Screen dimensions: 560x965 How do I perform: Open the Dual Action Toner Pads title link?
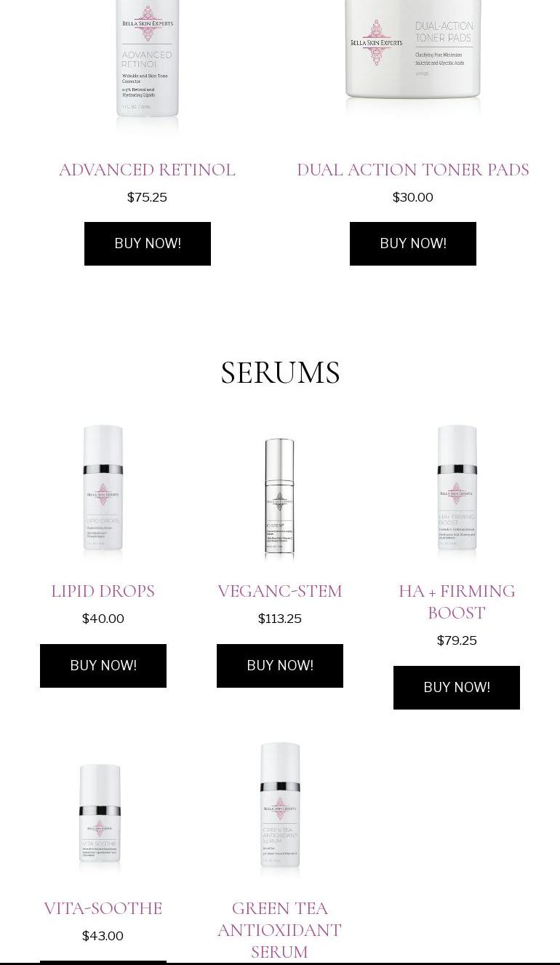(x=413, y=170)
